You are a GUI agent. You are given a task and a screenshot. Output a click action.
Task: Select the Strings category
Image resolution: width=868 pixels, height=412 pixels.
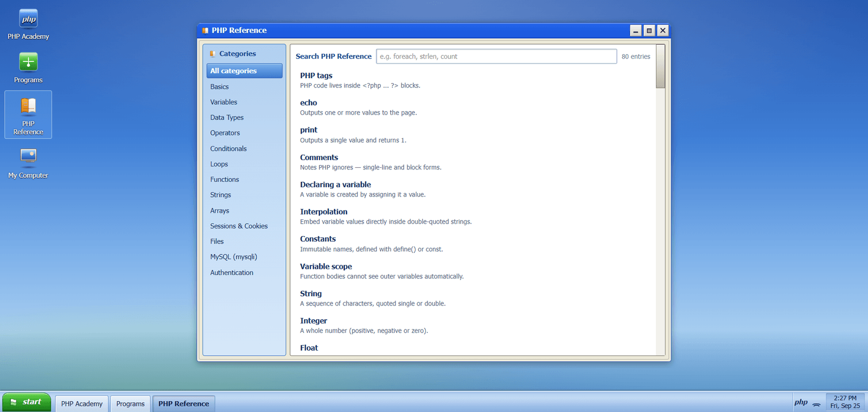click(x=244, y=195)
